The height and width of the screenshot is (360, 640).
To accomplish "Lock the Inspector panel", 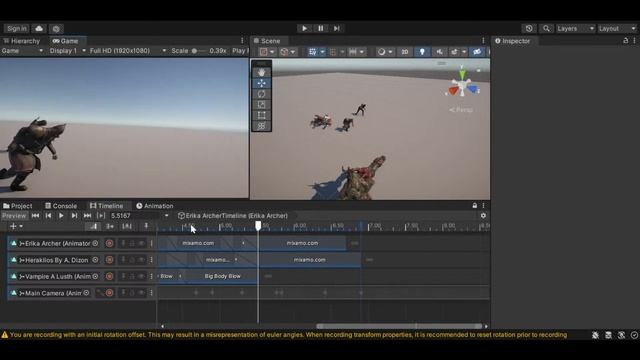I will tap(625, 41).
